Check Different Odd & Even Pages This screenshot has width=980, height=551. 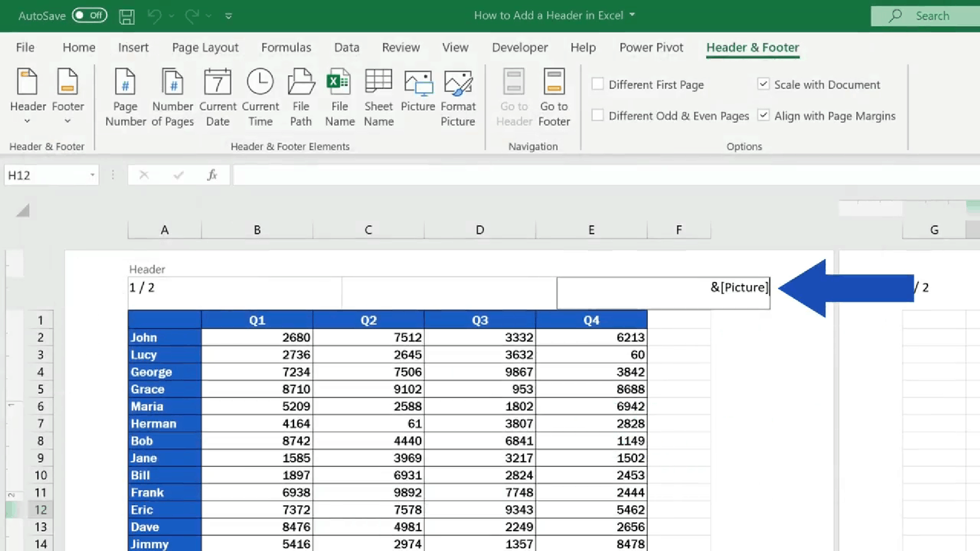[x=598, y=115]
